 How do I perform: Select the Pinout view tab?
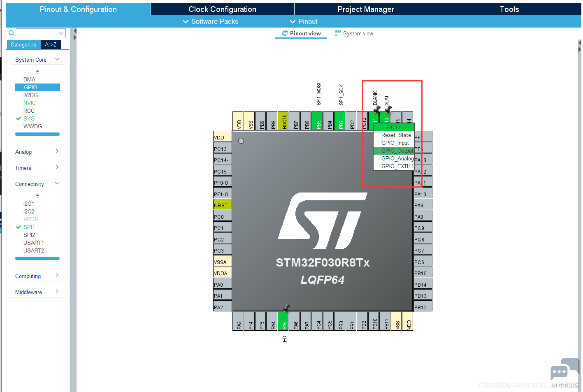pyautogui.click(x=301, y=34)
